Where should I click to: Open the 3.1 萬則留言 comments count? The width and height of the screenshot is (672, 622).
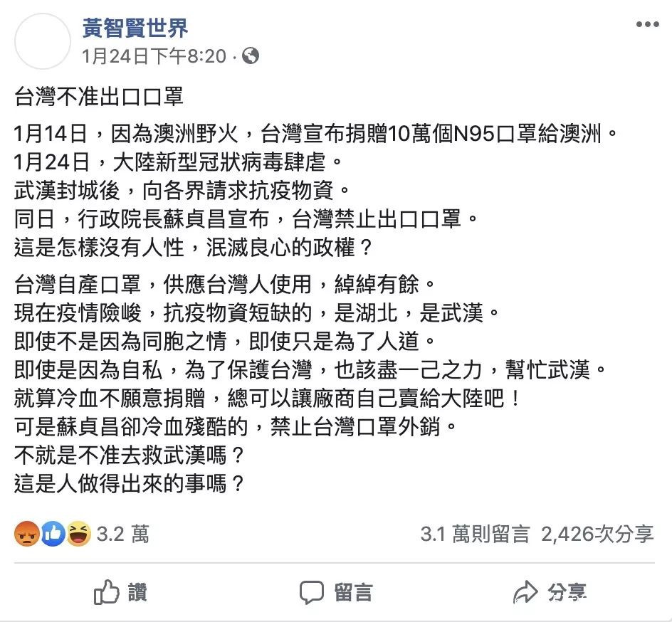click(475, 534)
